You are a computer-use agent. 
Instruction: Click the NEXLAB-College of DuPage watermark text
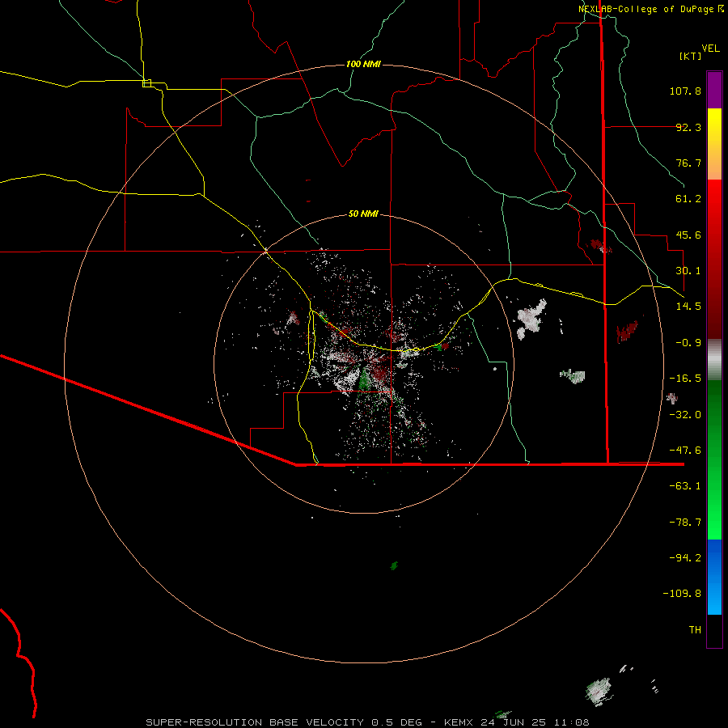pos(645,9)
